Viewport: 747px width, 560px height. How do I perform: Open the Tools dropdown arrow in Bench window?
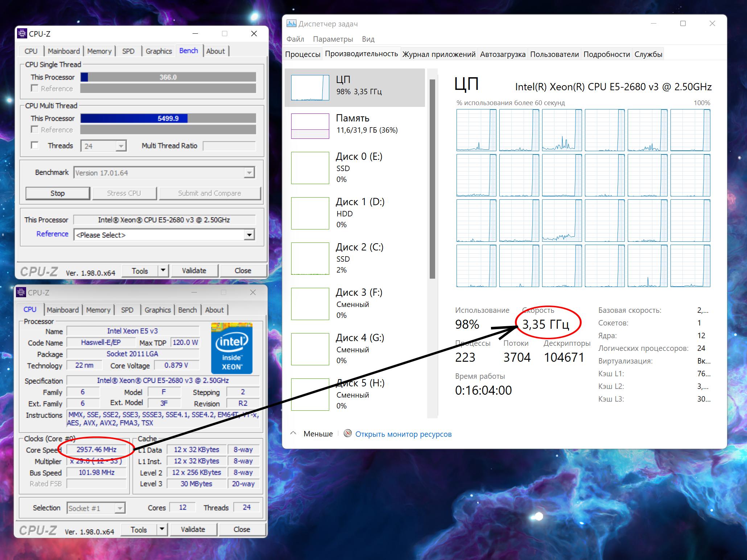tap(163, 270)
